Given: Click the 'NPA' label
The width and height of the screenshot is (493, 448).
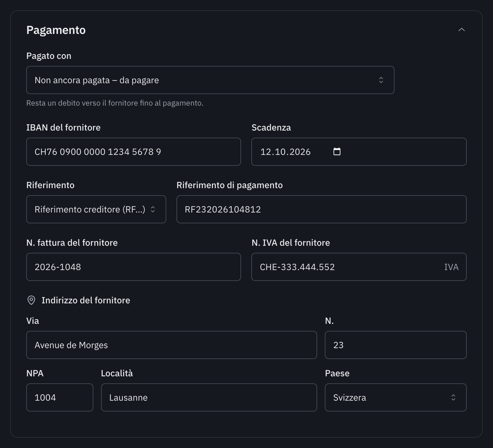Looking at the screenshot, I should coord(35,373).
